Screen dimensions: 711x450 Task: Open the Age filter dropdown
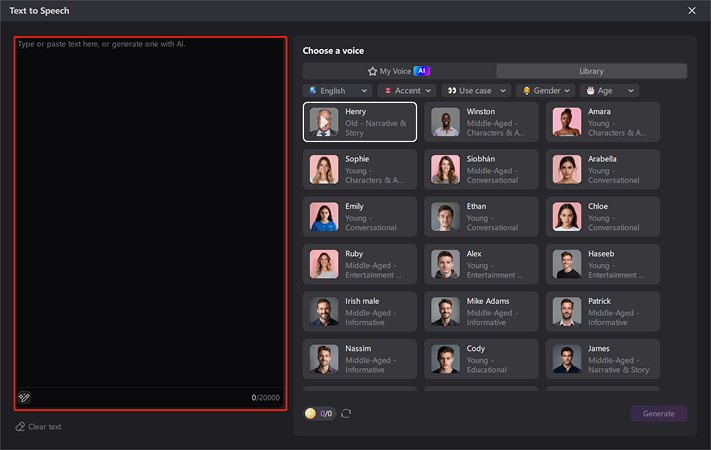tap(609, 90)
